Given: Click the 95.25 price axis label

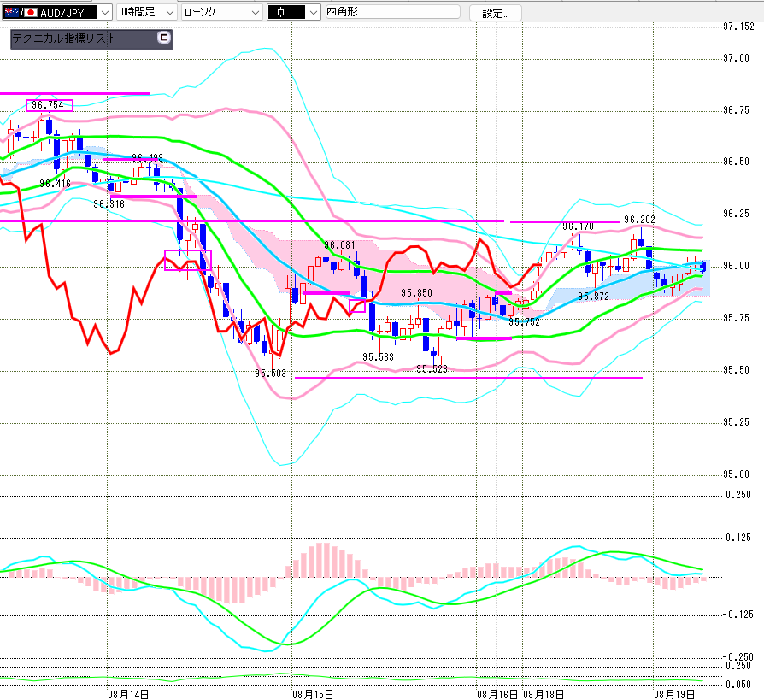Looking at the screenshot, I should click(737, 422).
